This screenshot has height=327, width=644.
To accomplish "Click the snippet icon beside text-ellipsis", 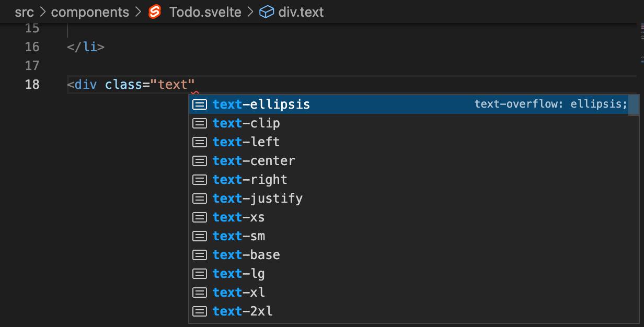I will tap(200, 104).
